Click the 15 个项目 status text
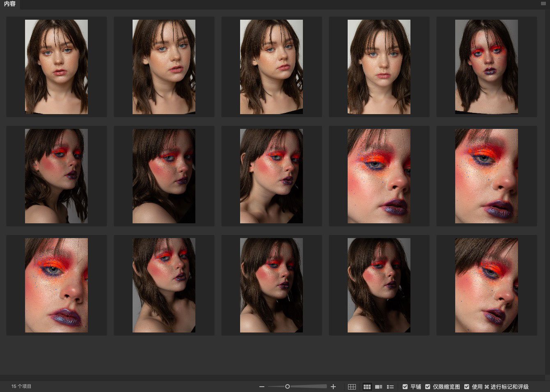Image resolution: width=550 pixels, height=392 pixels. [x=21, y=386]
